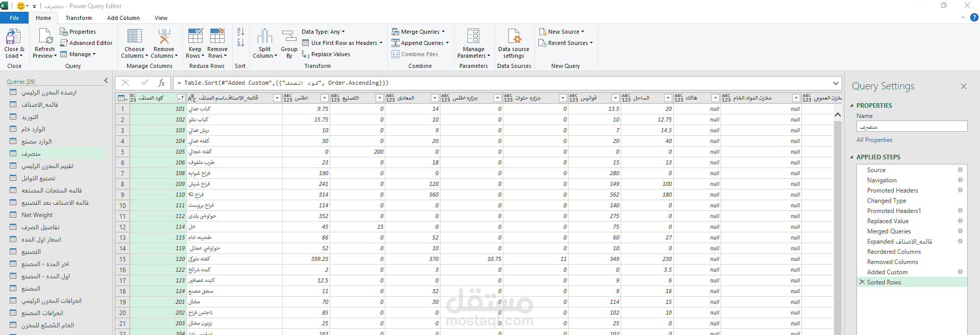Open gear settings for Merged Queries step
The height and width of the screenshot is (335, 980).
960,231
